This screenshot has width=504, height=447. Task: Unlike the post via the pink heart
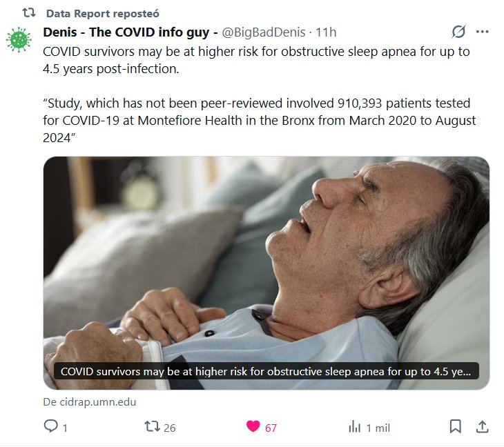tap(253, 427)
